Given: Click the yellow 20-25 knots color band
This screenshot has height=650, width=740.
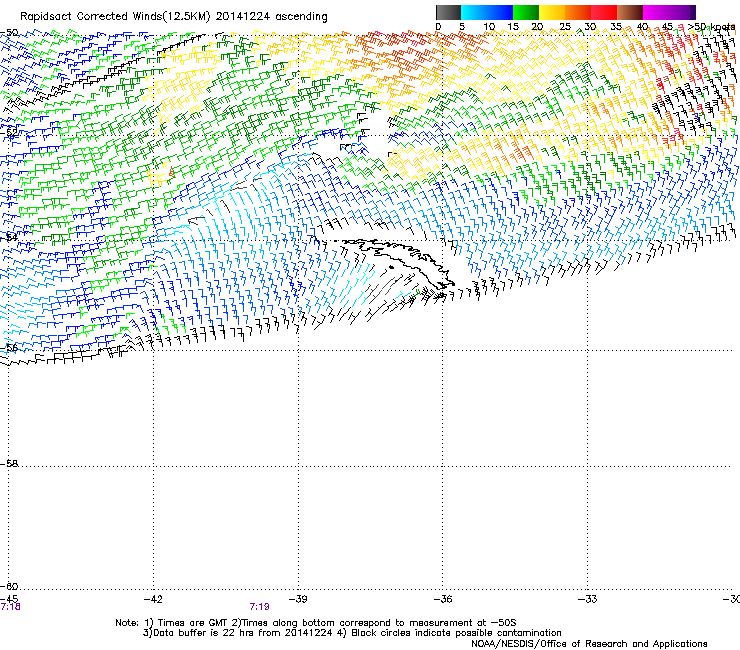Looking at the screenshot, I should (x=552, y=12).
